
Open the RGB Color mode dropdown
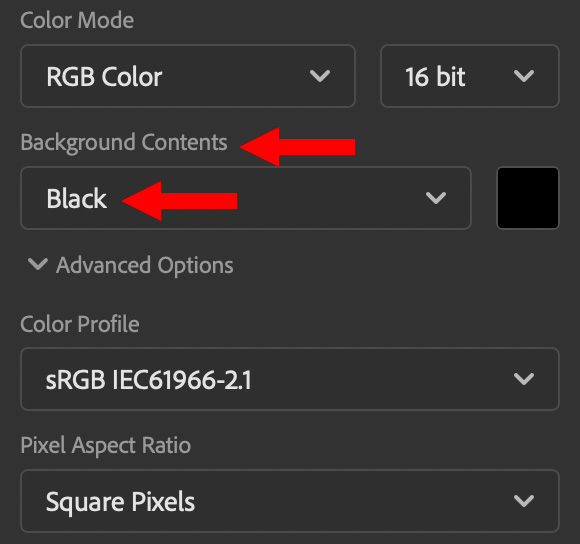click(188, 76)
